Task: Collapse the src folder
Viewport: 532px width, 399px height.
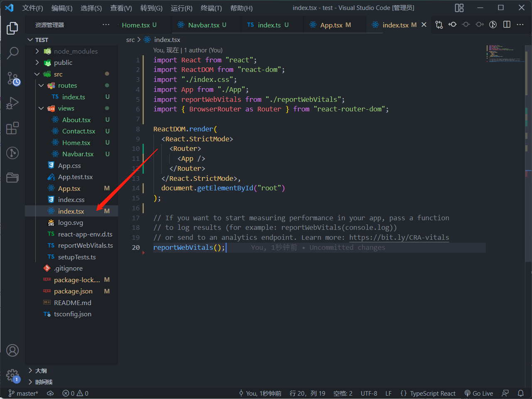Action: click(x=71, y=74)
